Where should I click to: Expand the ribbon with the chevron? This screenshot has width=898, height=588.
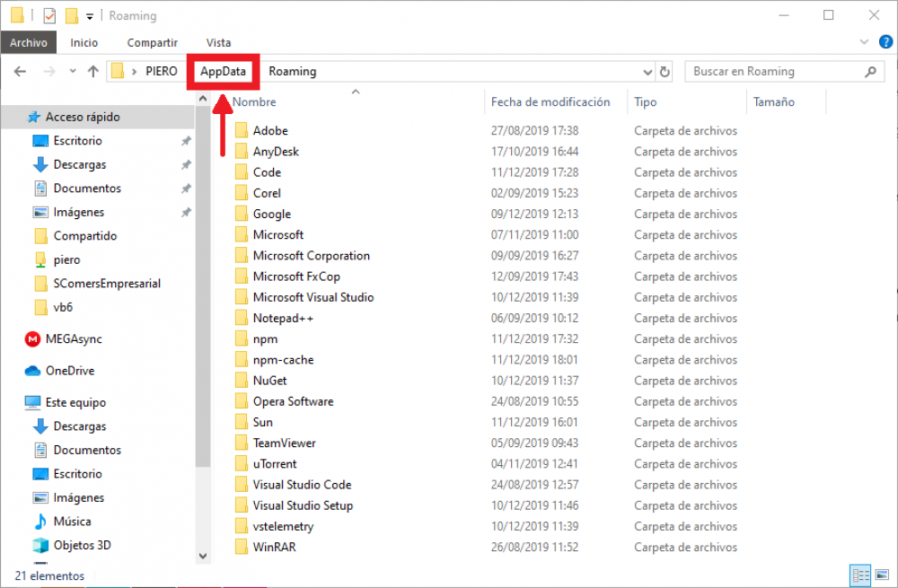click(x=864, y=42)
